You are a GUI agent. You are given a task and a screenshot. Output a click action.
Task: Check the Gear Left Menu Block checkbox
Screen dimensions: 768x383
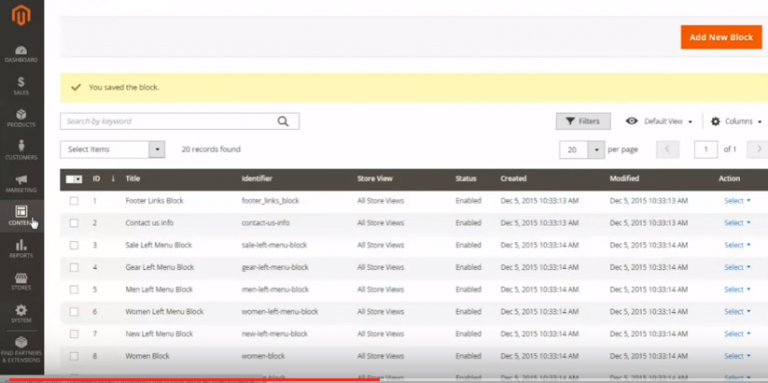click(74, 267)
